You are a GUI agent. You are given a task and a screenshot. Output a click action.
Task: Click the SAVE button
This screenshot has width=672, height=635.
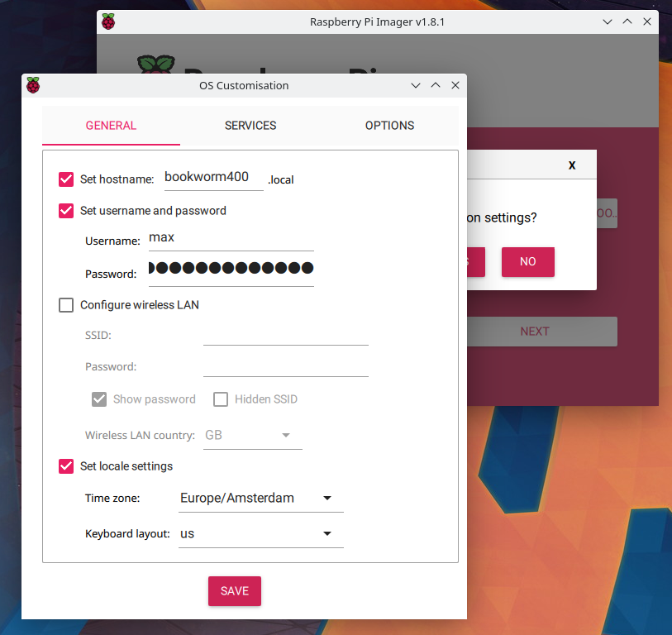[x=234, y=591]
